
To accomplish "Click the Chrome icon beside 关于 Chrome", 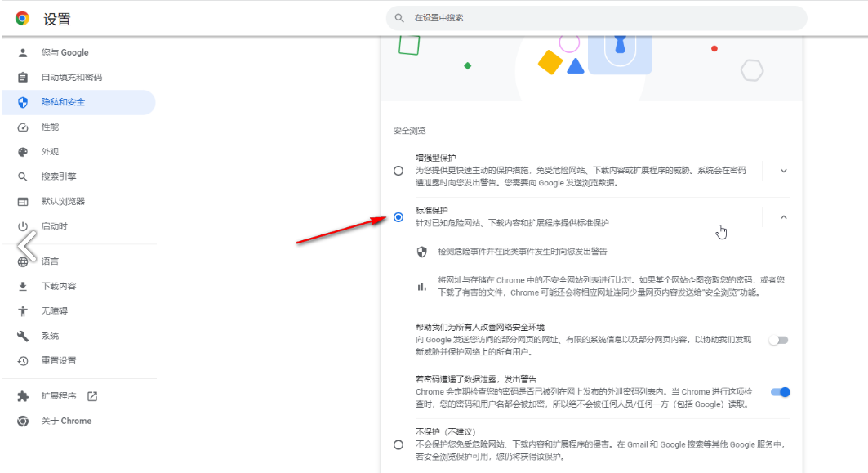I will pyautogui.click(x=23, y=421).
